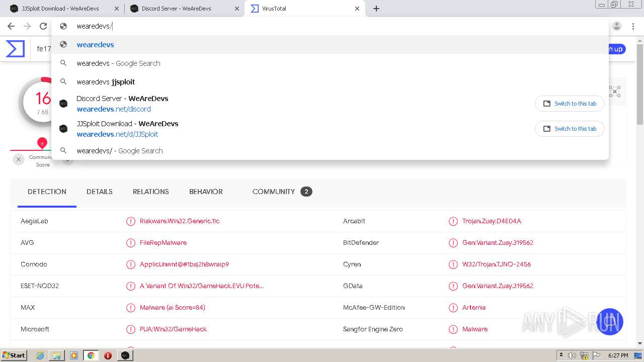Click the AegisLab vendor name

pos(34,221)
